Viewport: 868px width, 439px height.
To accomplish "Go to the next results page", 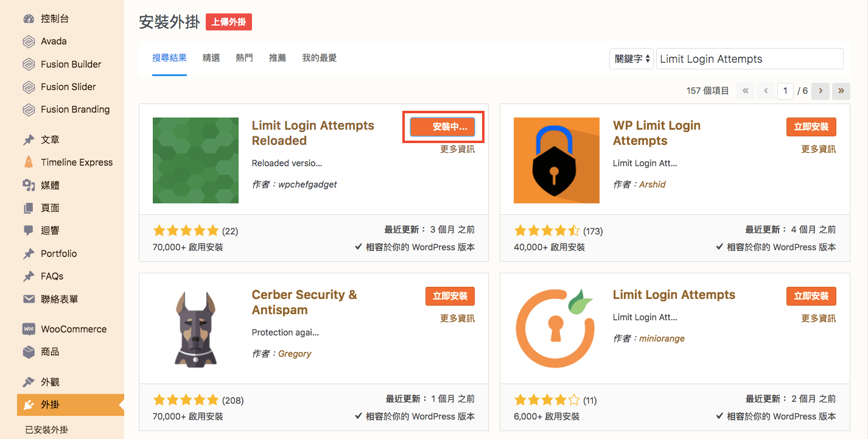I will point(821,91).
